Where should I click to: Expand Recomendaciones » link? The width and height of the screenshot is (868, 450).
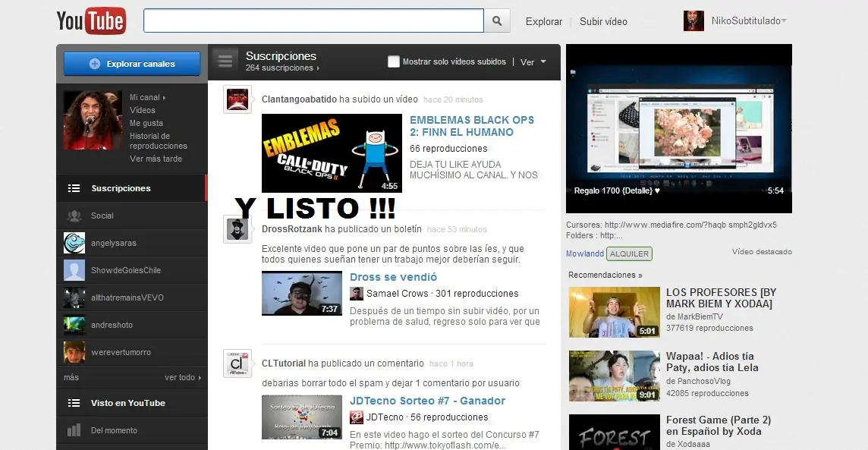click(605, 275)
